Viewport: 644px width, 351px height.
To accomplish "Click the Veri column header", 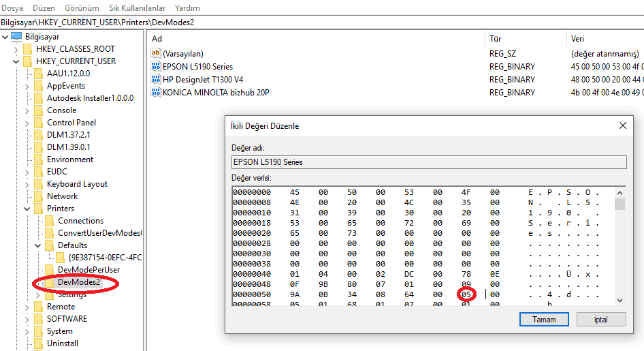I will click(x=577, y=39).
